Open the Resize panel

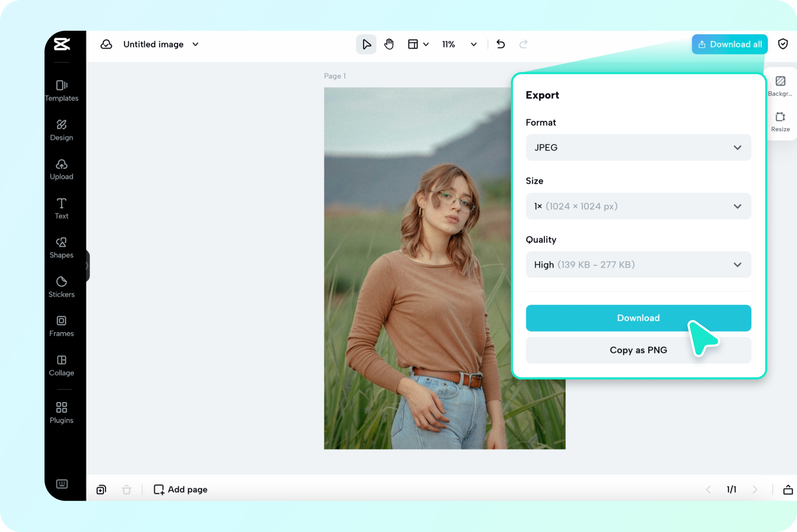coord(780,121)
